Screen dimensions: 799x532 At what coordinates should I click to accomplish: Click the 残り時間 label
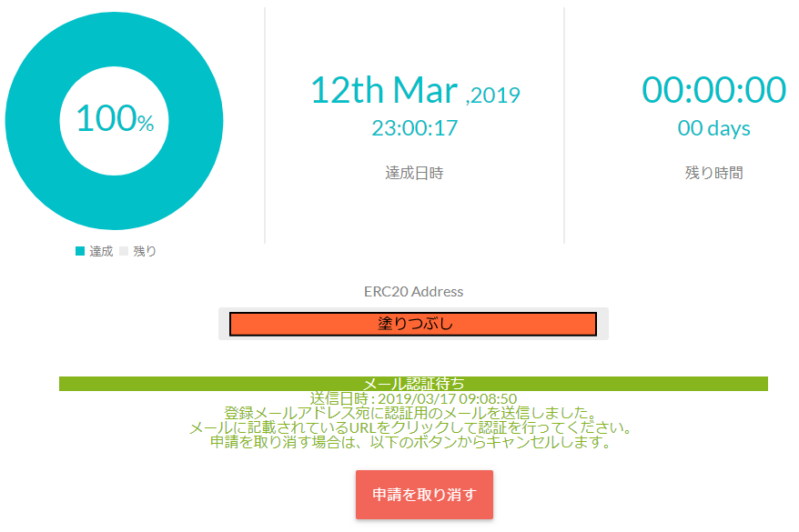tap(713, 173)
